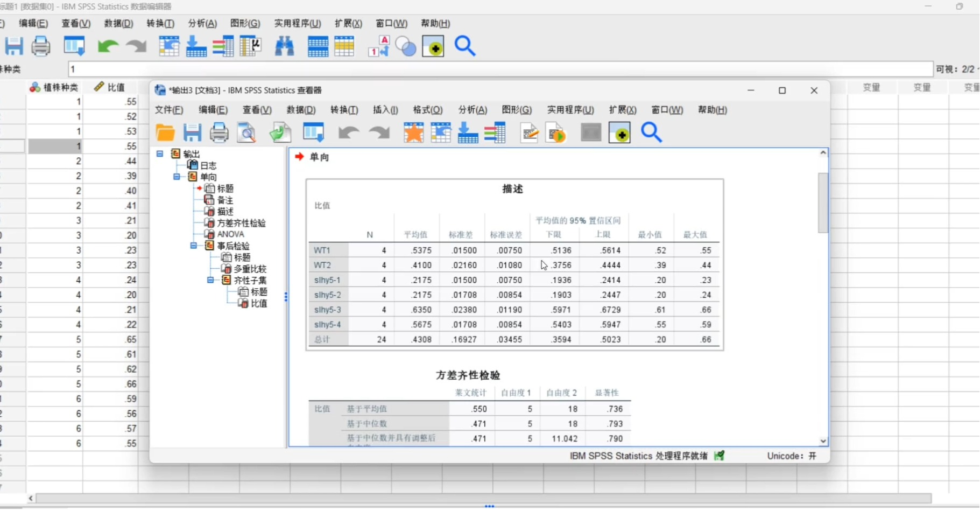Screen dimensions: 980x510
Task: Click the green undo arrow in data editor
Action: [x=108, y=47]
